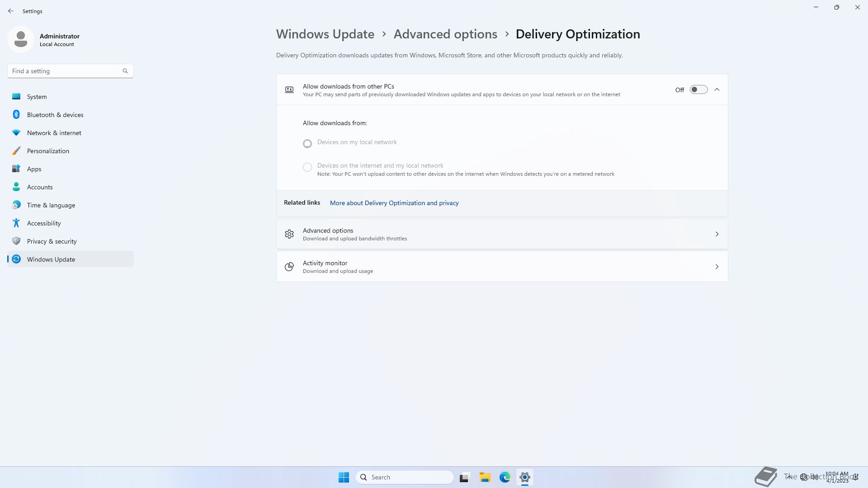Open Time & language settings
The image size is (868, 488).
tap(71, 205)
